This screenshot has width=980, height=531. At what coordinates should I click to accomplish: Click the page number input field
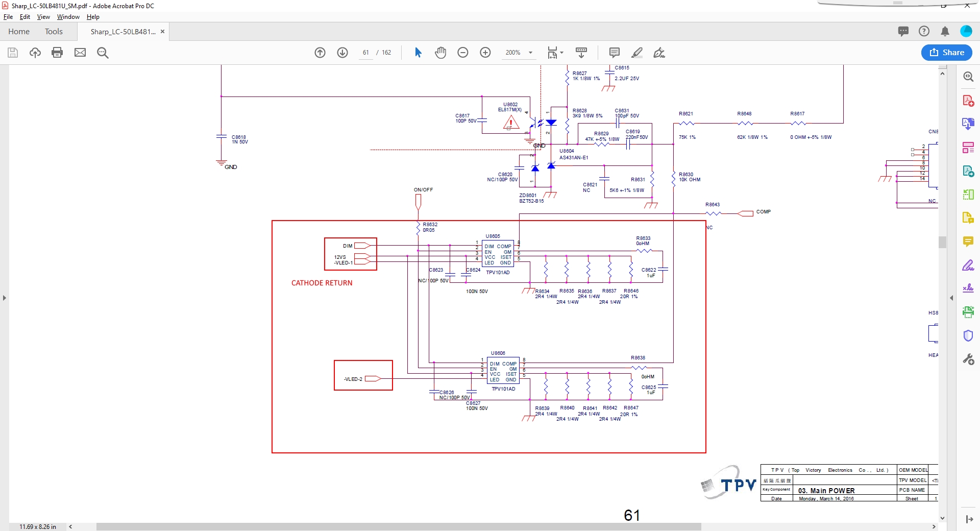pos(365,53)
